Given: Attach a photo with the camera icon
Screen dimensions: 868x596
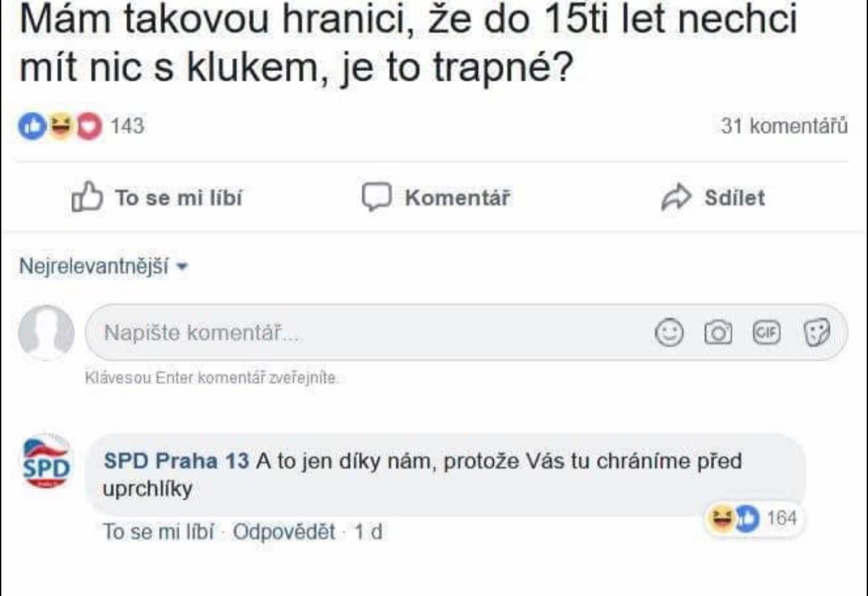Looking at the screenshot, I should 717,332.
